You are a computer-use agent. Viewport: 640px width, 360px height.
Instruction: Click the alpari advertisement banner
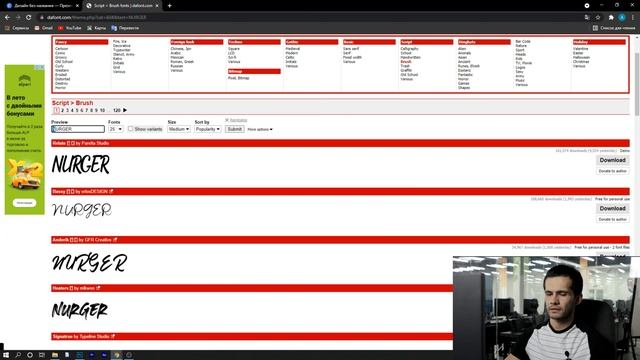[x=24, y=140]
